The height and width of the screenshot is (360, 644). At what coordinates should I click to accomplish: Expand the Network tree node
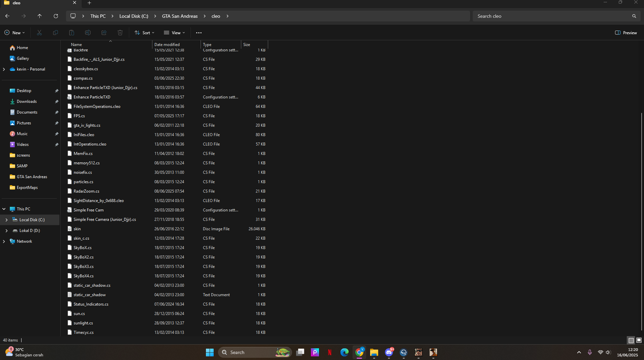pyautogui.click(x=4, y=241)
